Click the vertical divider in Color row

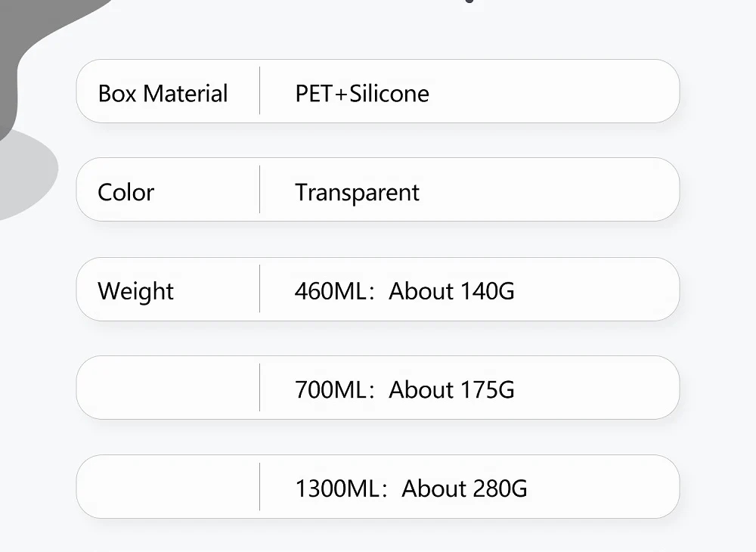click(260, 189)
